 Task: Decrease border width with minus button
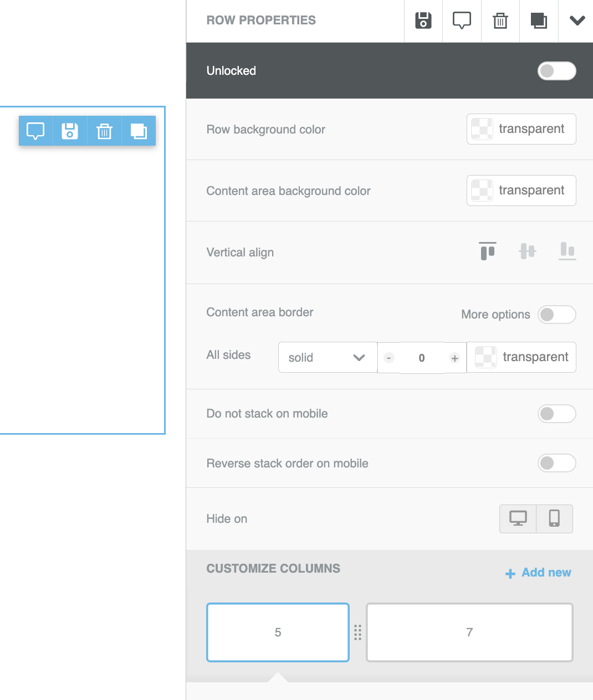point(389,358)
